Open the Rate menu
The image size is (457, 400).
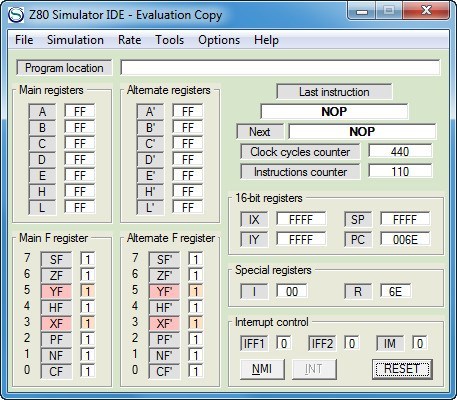[x=129, y=40]
